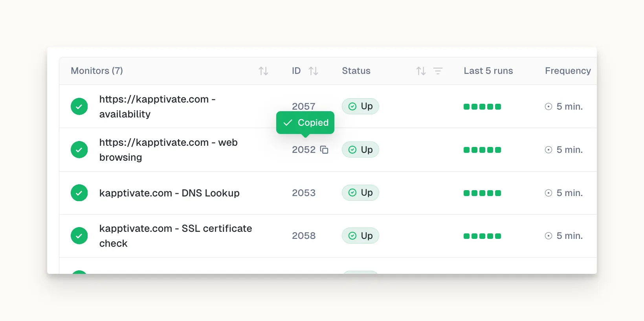This screenshot has height=321, width=644.
Task: Click the ID value 2058
Action: 304,236
